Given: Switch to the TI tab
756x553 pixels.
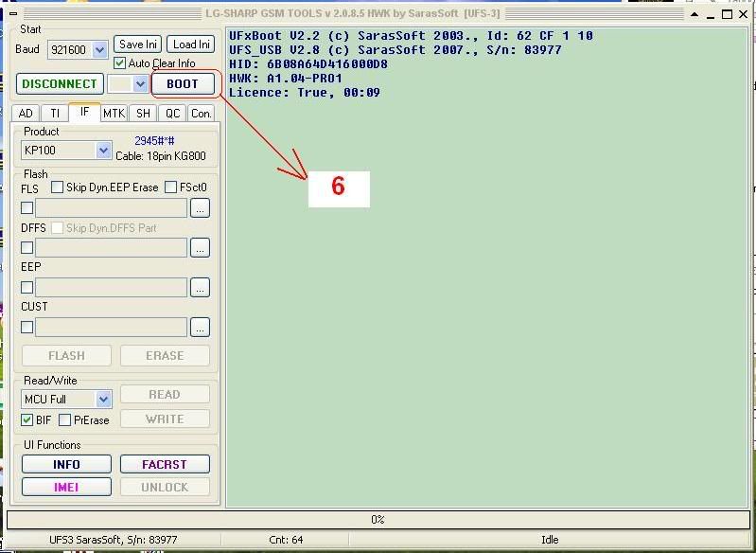Looking at the screenshot, I should pos(55,114).
